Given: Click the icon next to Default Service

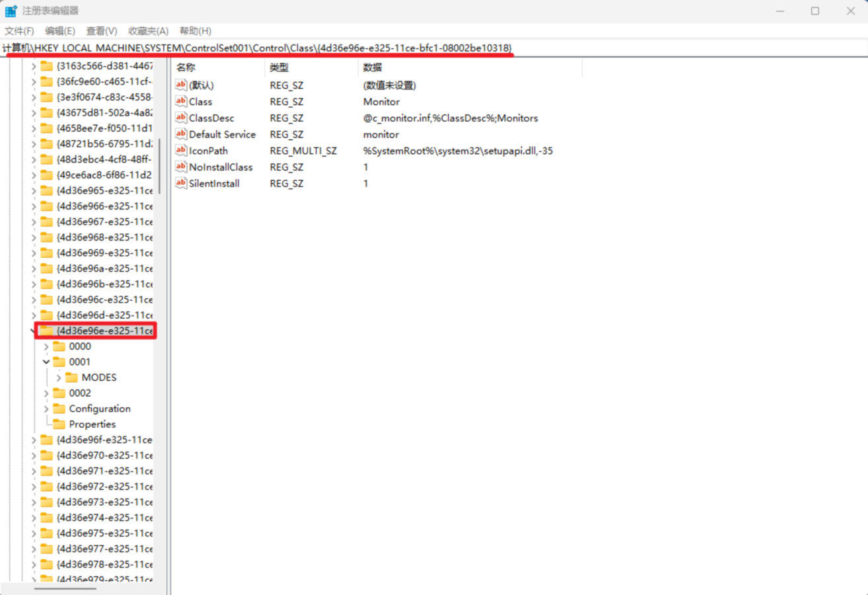Looking at the screenshot, I should [x=181, y=134].
